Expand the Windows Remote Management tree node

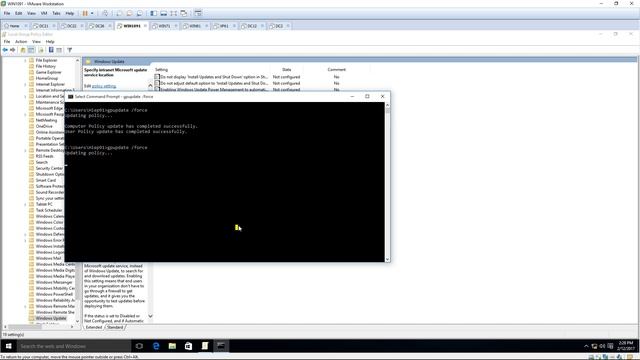[25, 306]
